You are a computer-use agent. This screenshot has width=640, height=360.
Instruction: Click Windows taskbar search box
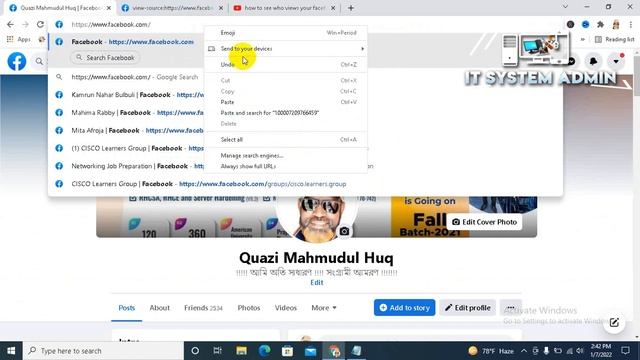coord(103,351)
